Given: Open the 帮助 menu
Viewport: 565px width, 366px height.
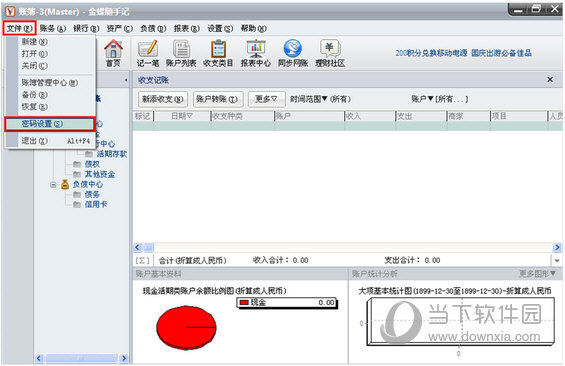Looking at the screenshot, I should (x=254, y=28).
